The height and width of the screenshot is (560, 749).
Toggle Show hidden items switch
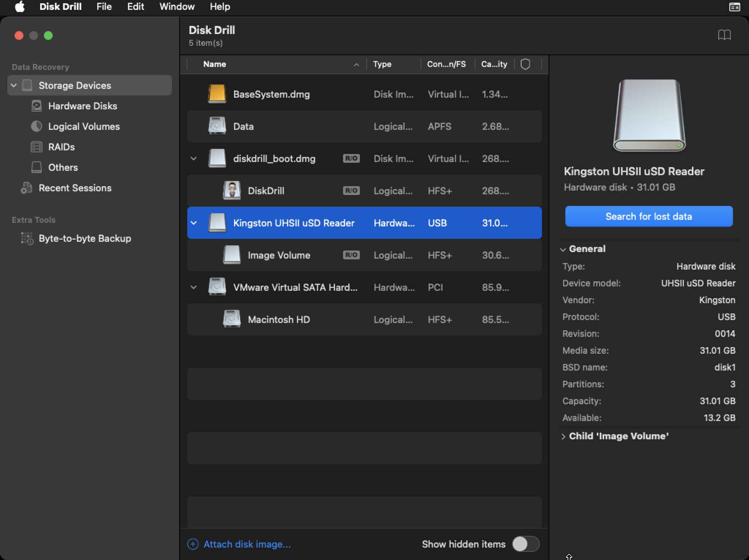(526, 544)
